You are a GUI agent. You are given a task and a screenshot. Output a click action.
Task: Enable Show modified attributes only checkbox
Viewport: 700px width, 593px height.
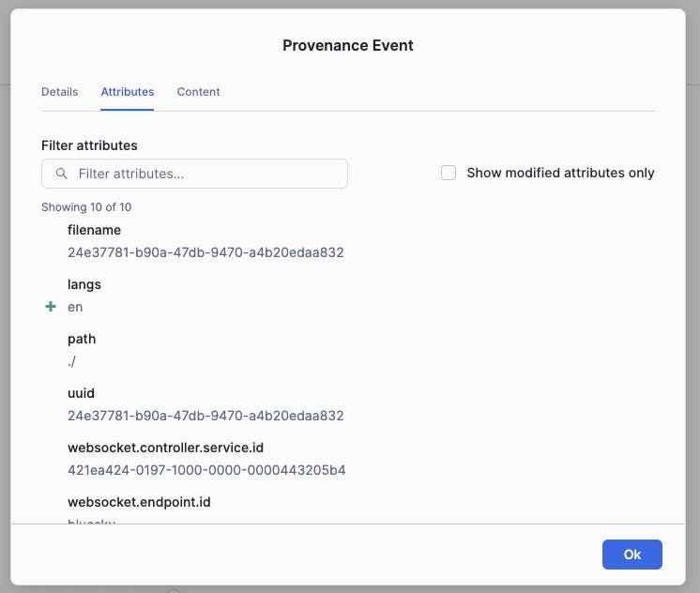click(x=449, y=173)
